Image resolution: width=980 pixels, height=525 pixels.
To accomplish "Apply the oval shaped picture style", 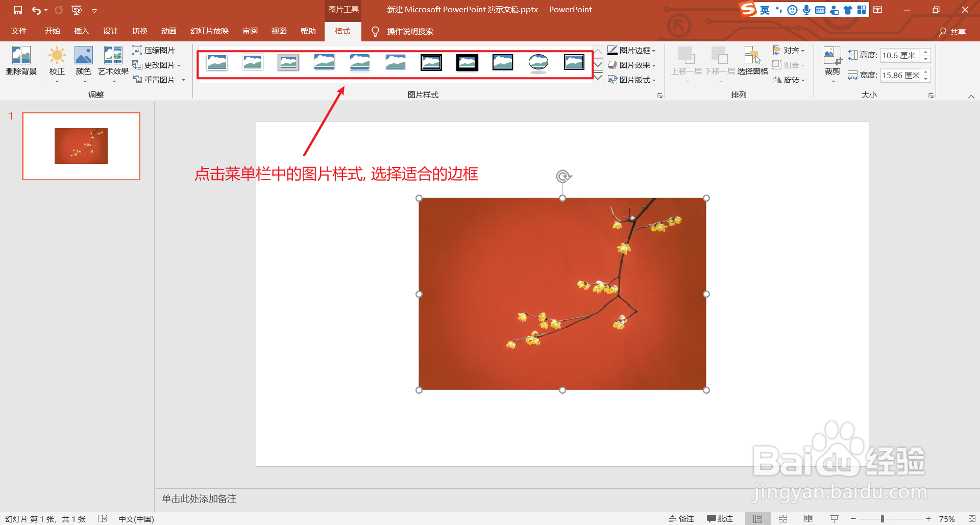I will pos(538,63).
